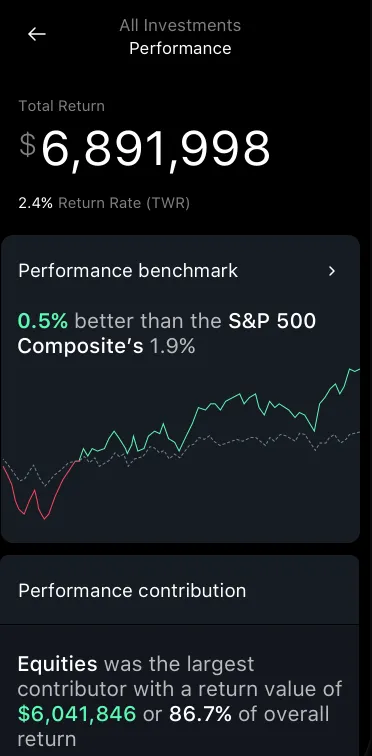Tap the chart's rightmost green peak

(349, 370)
